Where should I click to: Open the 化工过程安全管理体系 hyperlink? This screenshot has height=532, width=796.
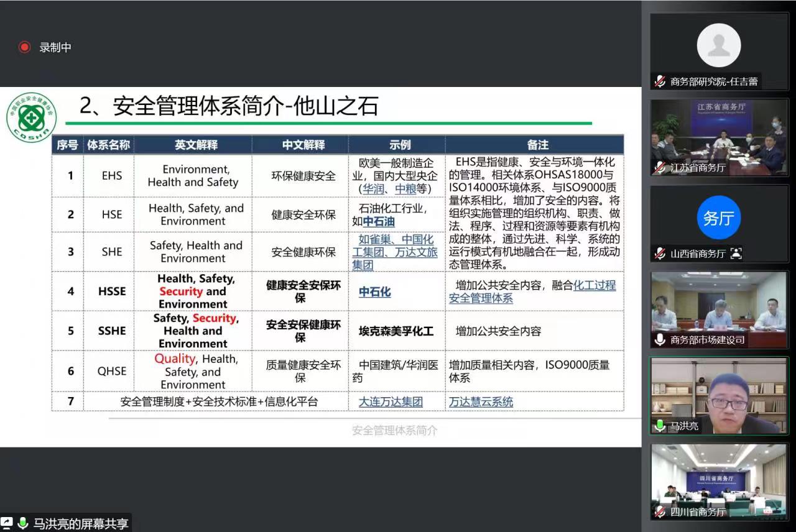532,291
